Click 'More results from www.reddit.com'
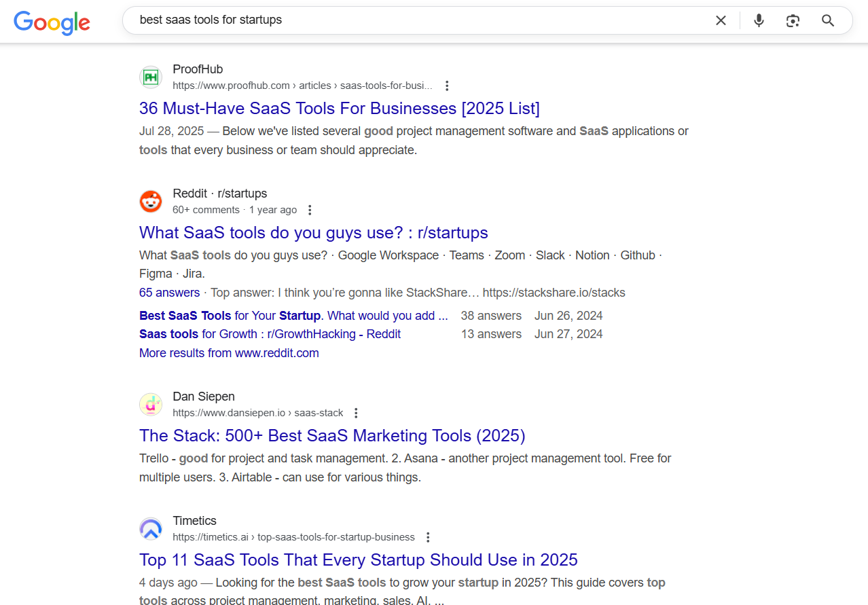This screenshot has width=868, height=605. tap(229, 352)
